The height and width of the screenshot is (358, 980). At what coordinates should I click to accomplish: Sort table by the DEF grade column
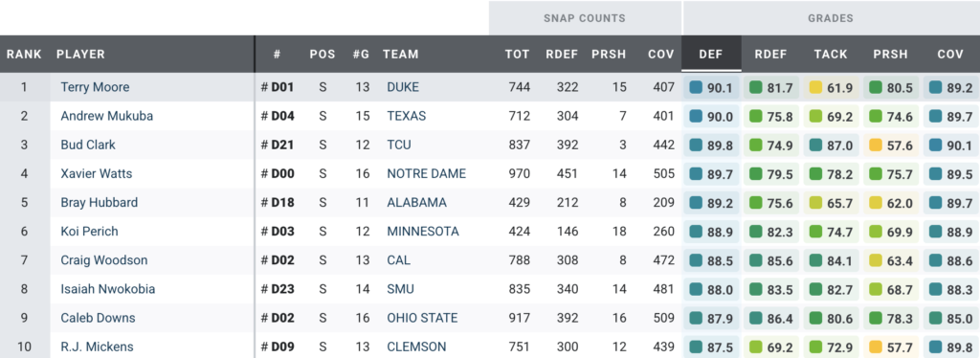click(711, 54)
